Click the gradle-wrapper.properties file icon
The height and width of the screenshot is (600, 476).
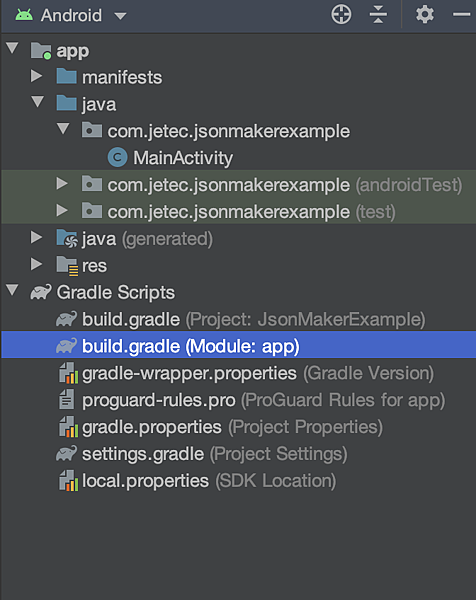click(x=68, y=373)
